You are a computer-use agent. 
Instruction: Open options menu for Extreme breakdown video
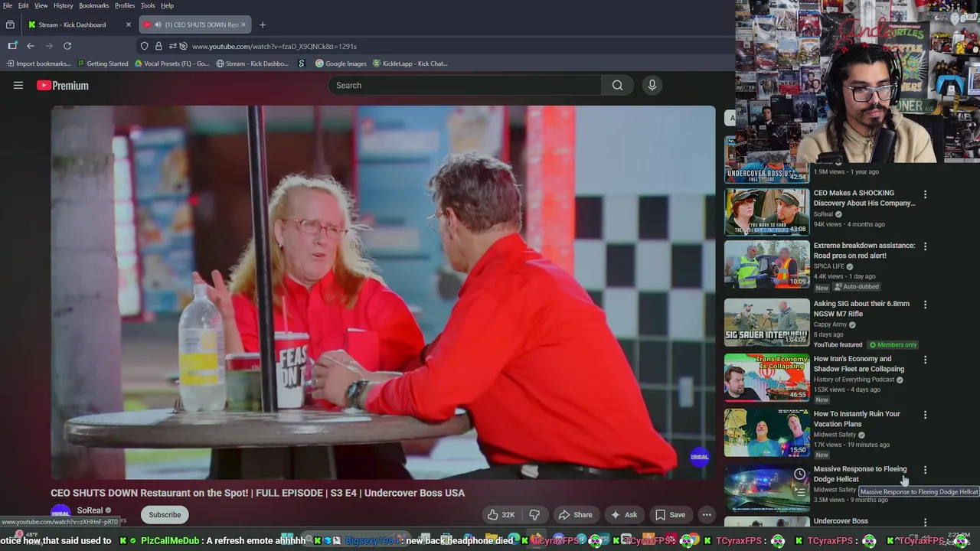925,246
